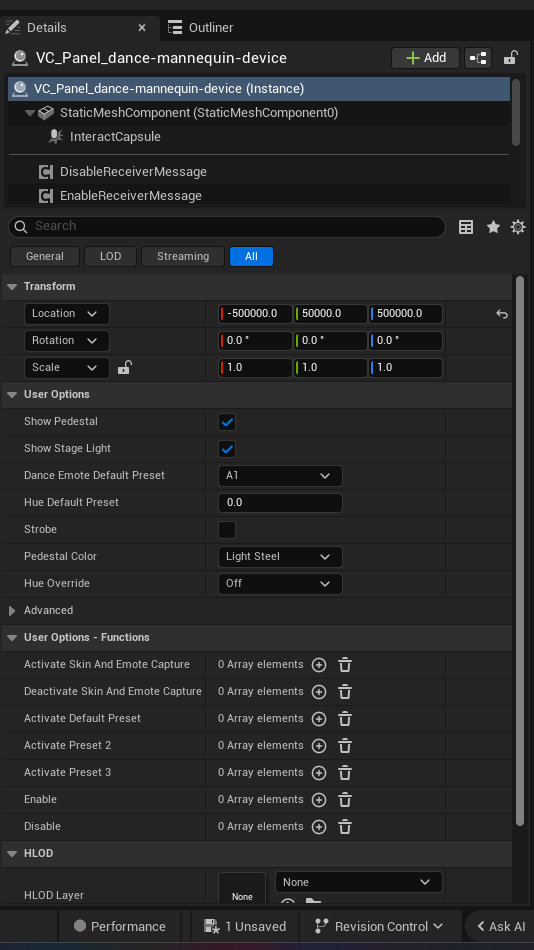Click Location Y value field

330,314
